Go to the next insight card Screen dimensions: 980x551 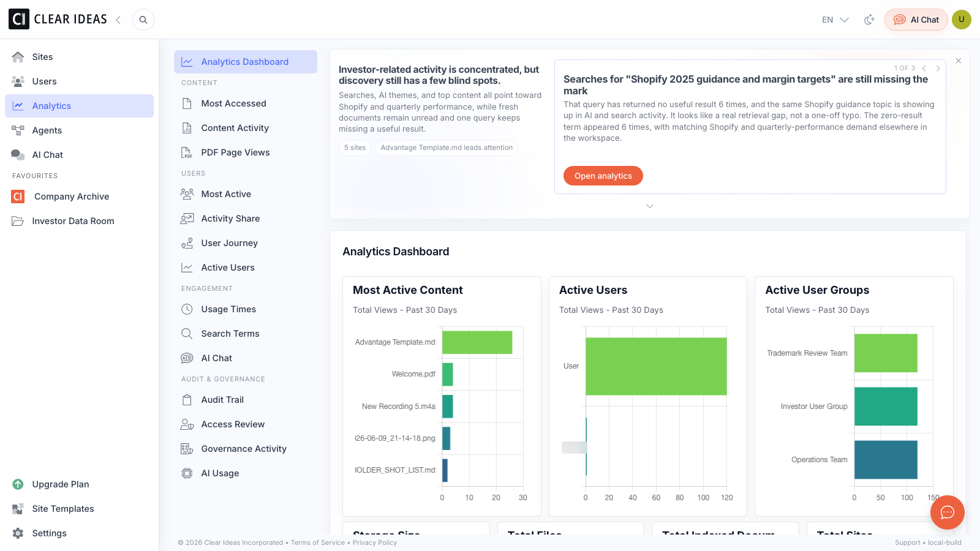coord(938,69)
